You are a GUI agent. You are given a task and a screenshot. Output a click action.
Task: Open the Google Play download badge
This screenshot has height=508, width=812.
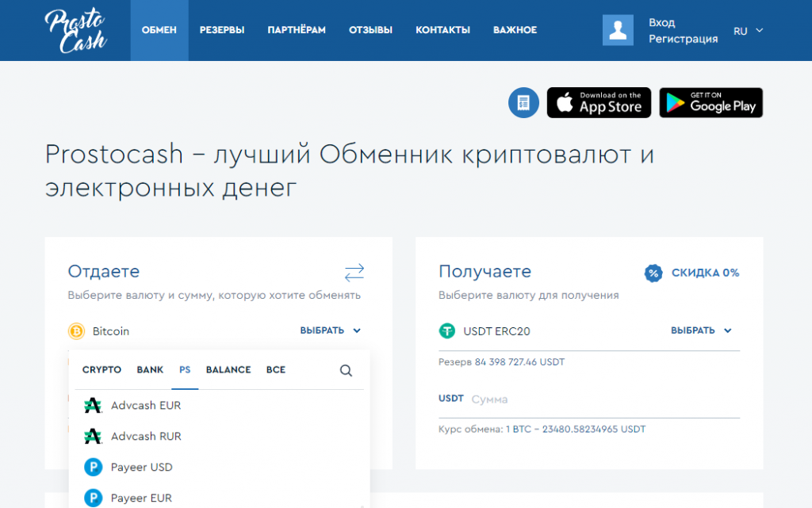coord(710,103)
